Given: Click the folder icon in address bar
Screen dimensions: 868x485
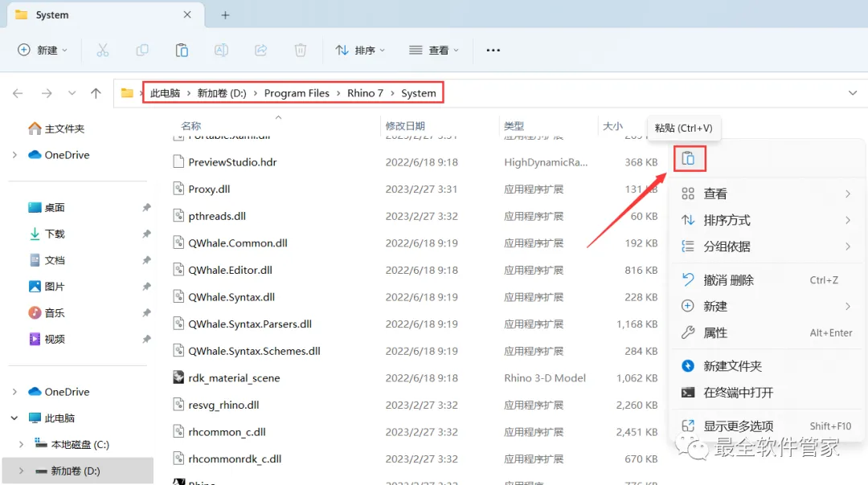Looking at the screenshot, I should [x=127, y=93].
